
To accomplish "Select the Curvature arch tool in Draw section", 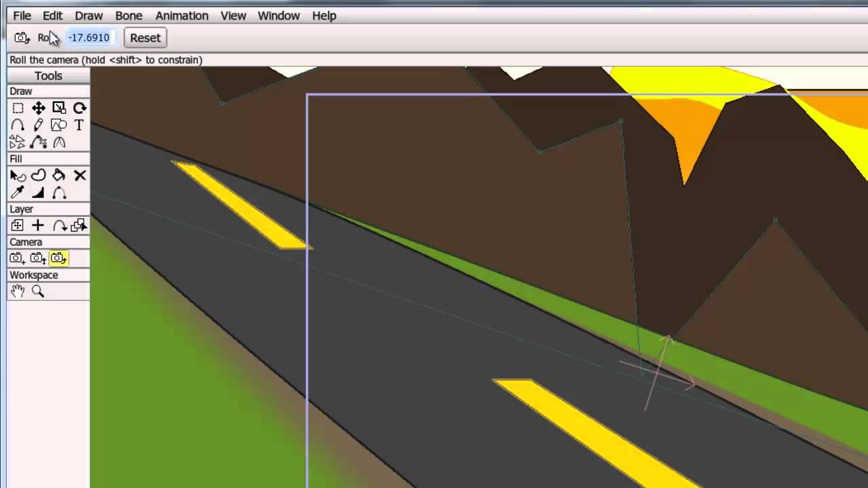I will click(x=59, y=142).
